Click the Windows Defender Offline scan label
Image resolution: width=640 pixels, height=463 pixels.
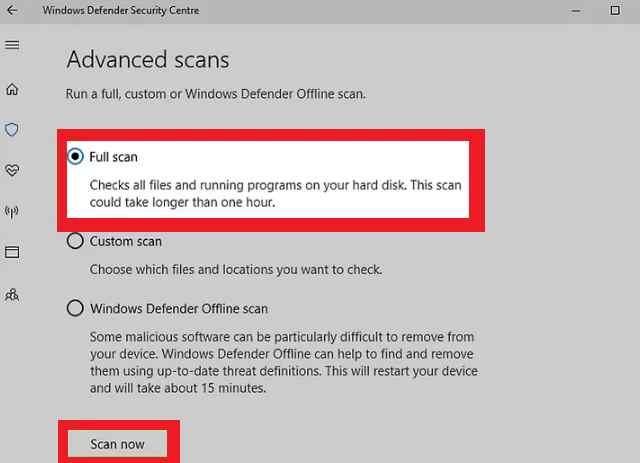click(179, 309)
